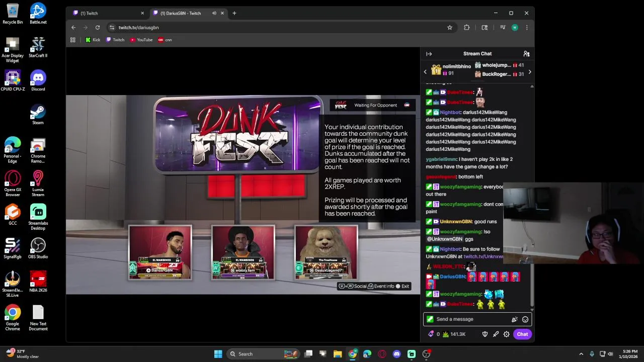Screen dimensions: 644x362
Task: Bookmark this page with star icon
Action: (450, 28)
